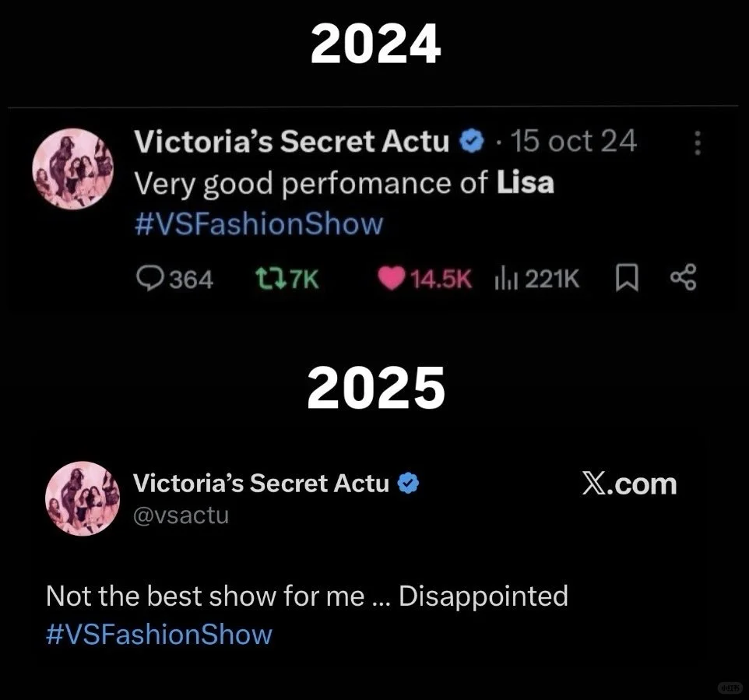Click the 15 oct 24 timestamp
Viewport: 749px width, 700px height.
(573, 142)
